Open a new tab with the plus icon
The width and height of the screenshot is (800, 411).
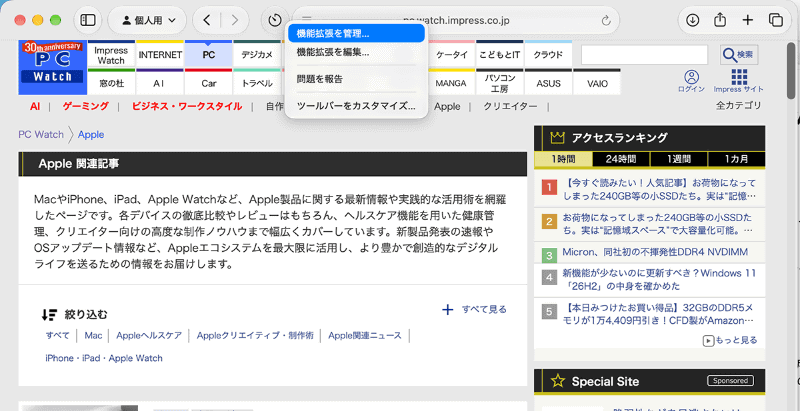[x=747, y=20]
